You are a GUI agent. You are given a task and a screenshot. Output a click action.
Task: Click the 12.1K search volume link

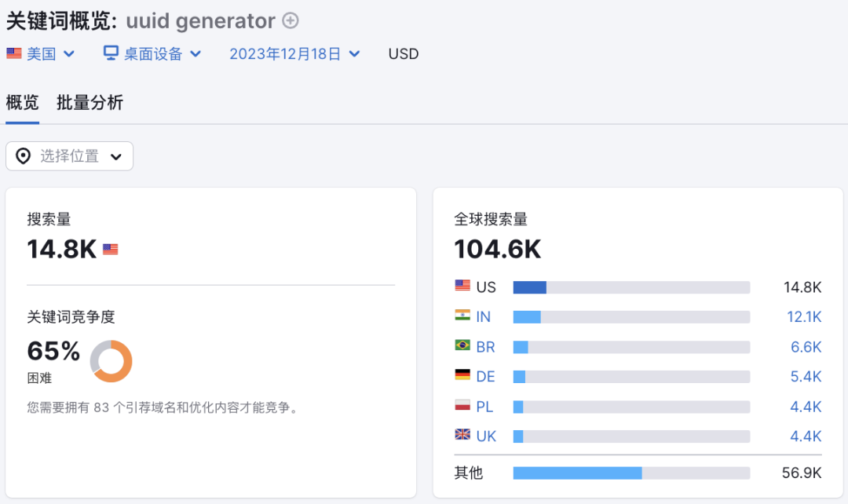(x=804, y=317)
